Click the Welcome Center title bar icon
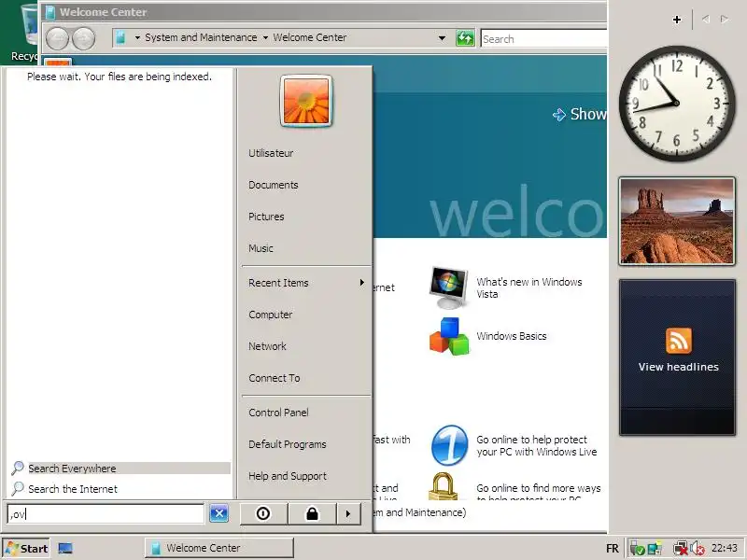This screenshot has width=747, height=560. pyautogui.click(x=50, y=12)
